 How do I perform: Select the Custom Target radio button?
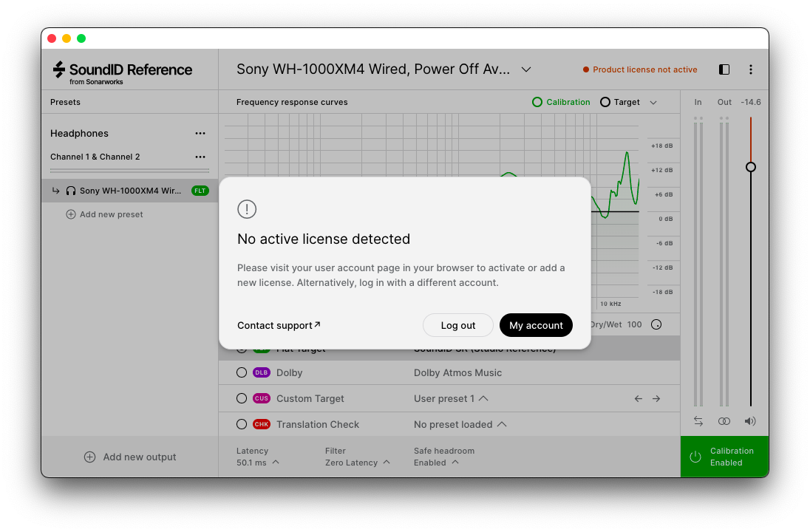(x=241, y=398)
